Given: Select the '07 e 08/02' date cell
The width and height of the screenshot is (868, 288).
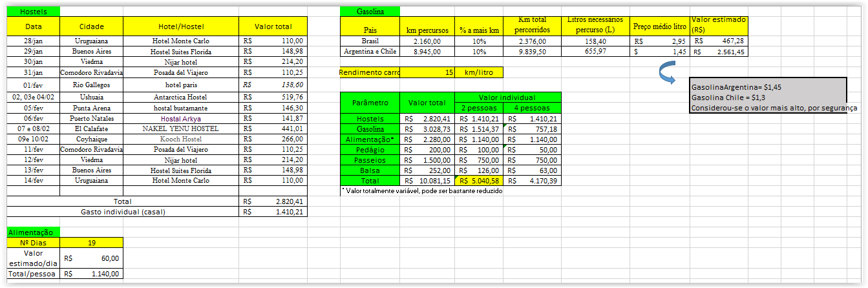Looking at the screenshot, I should (x=33, y=129).
